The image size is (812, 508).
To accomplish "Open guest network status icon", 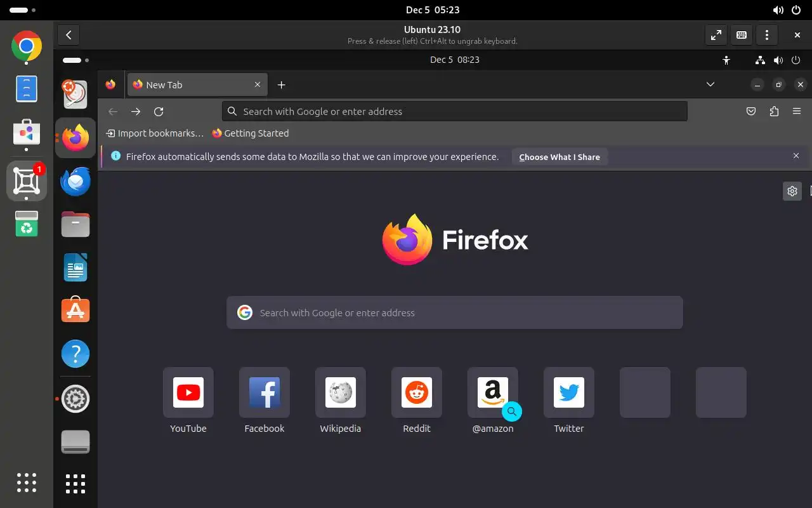I will [760, 60].
